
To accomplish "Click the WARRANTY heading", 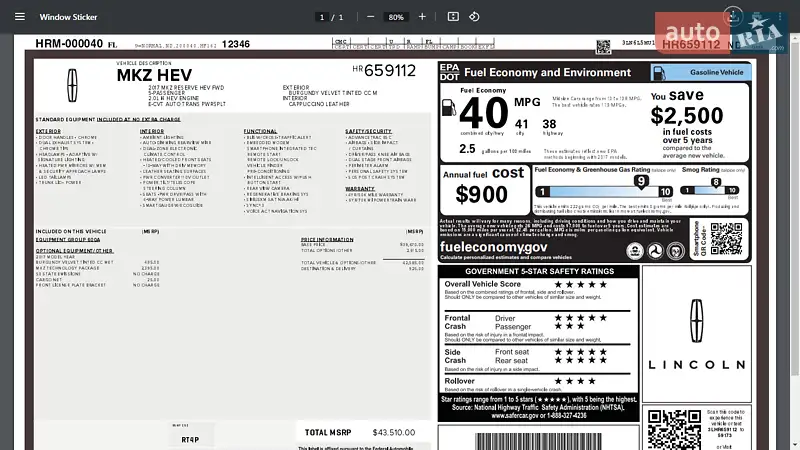I will (360, 189).
